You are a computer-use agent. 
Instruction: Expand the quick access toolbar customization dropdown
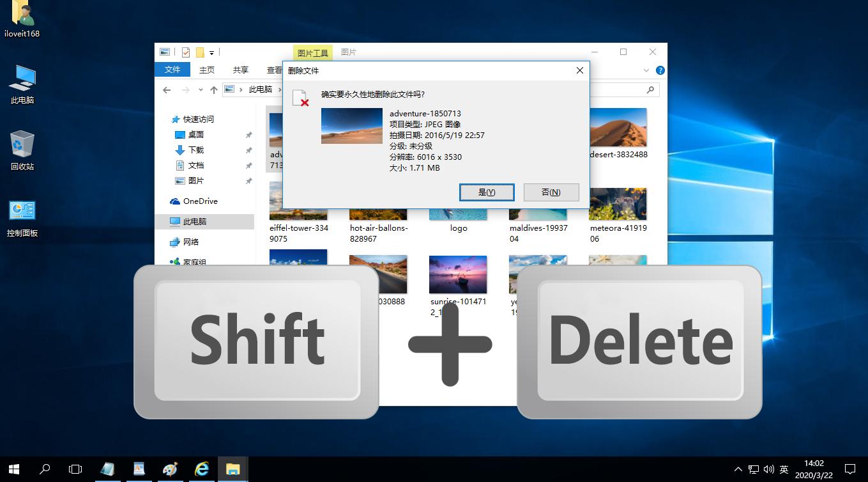211,52
